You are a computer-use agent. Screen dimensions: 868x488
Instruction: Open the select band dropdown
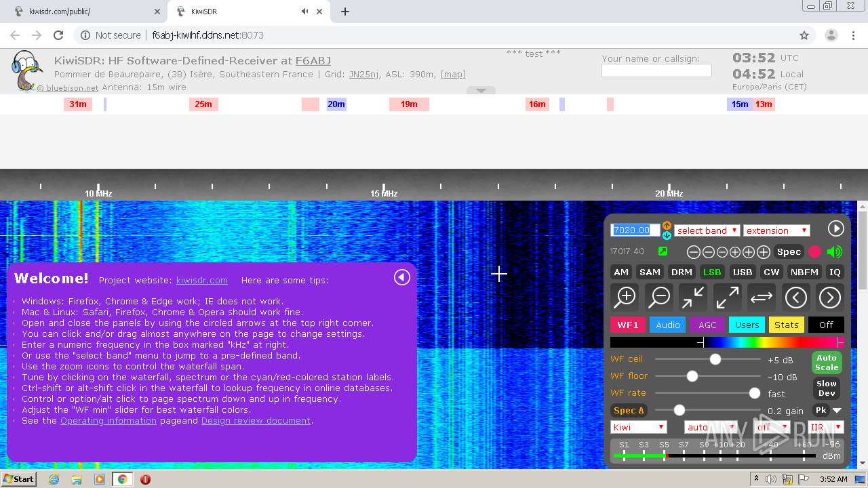click(707, 230)
